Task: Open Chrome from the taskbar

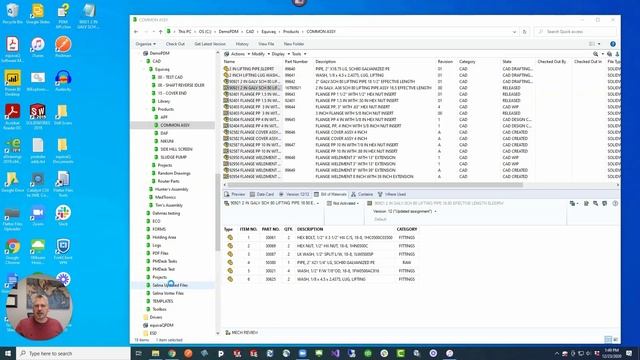Action: coord(172,353)
